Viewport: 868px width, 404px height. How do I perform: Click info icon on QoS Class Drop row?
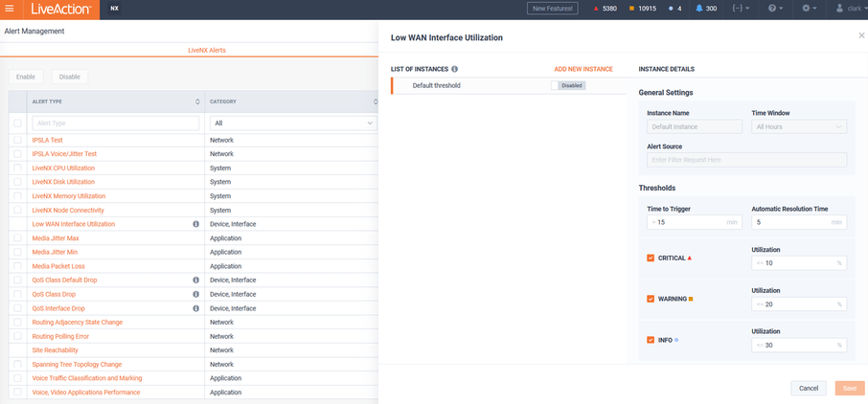pos(196,294)
